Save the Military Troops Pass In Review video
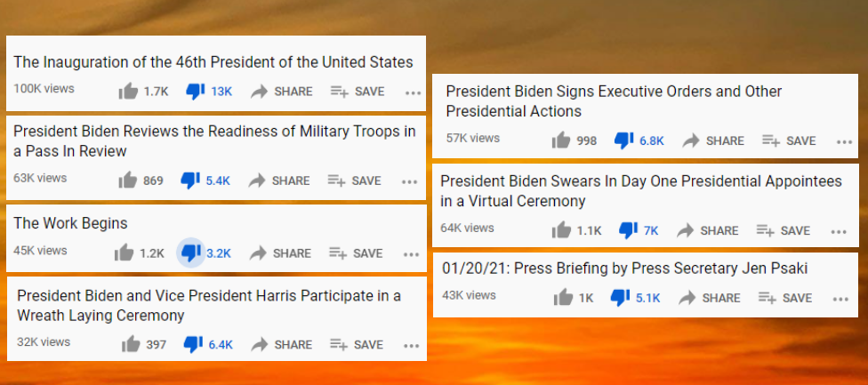Image resolution: width=868 pixels, height=385 pixels. 354,180
